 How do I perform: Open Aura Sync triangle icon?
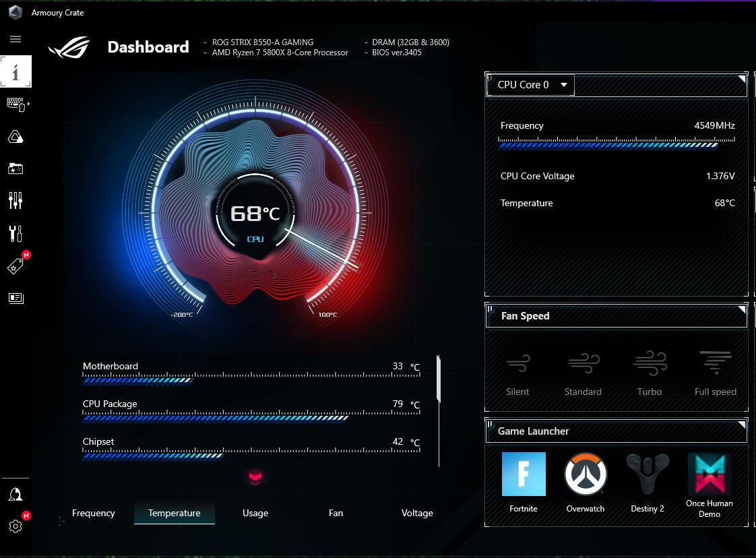(15, 137)
